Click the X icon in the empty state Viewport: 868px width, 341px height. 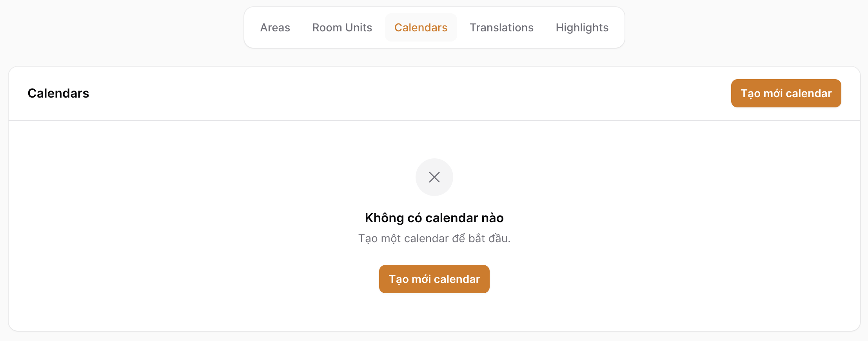[434, 177]
